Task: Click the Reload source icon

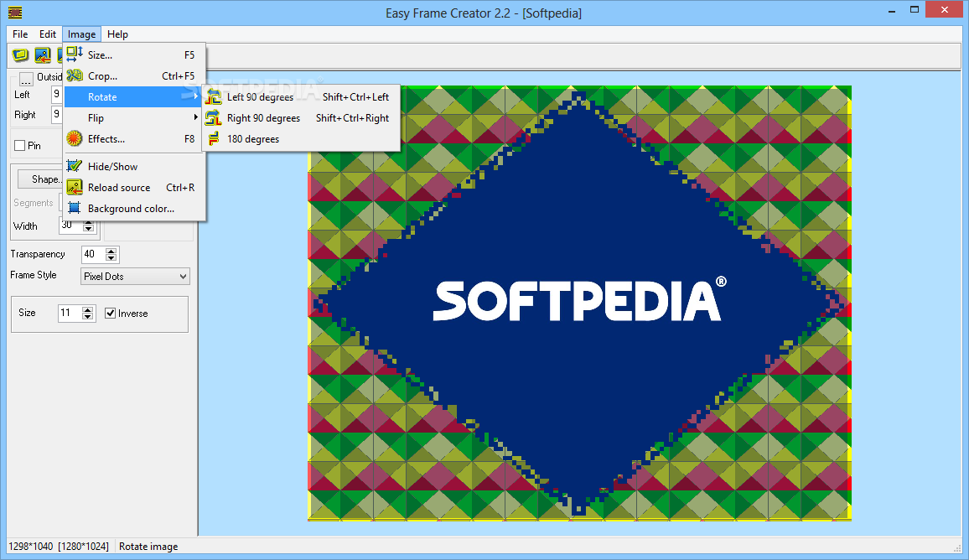Action: (x=75, y=187)
